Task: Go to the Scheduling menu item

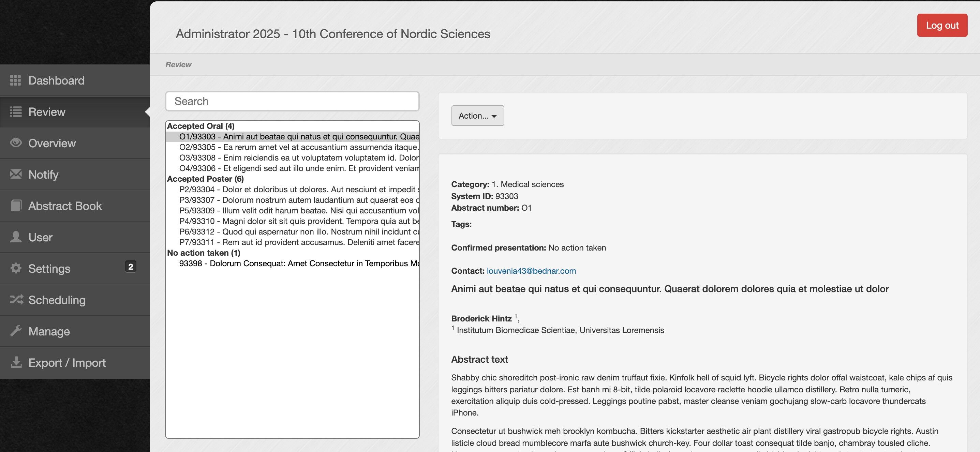Action: click(57, 300)
